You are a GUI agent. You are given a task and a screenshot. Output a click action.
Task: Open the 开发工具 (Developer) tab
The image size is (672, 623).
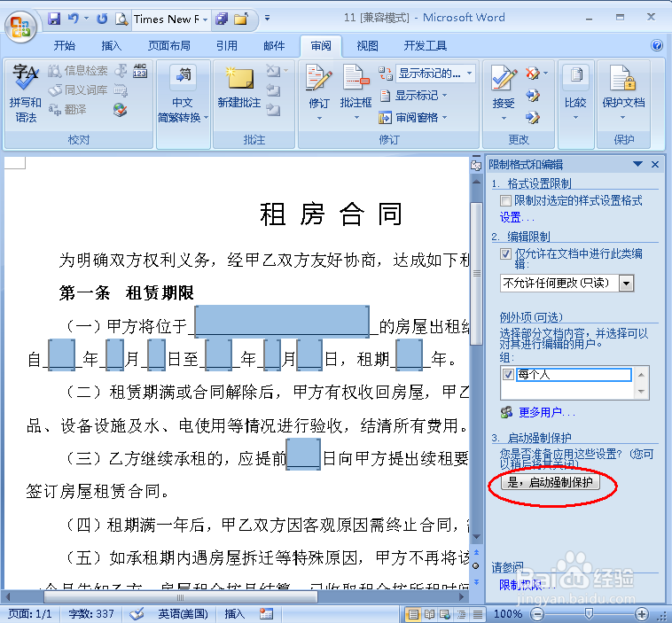tap(426, 45)
